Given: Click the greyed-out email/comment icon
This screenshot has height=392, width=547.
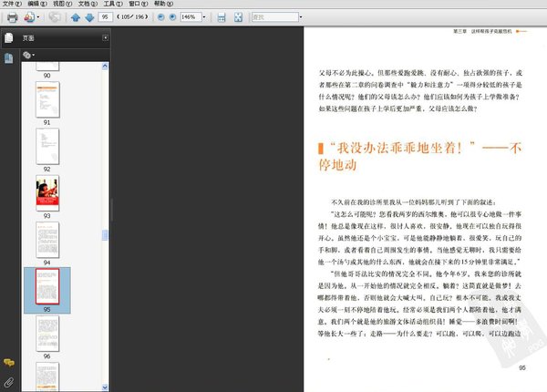Looking at the screenshot, I should pos(55,17).
